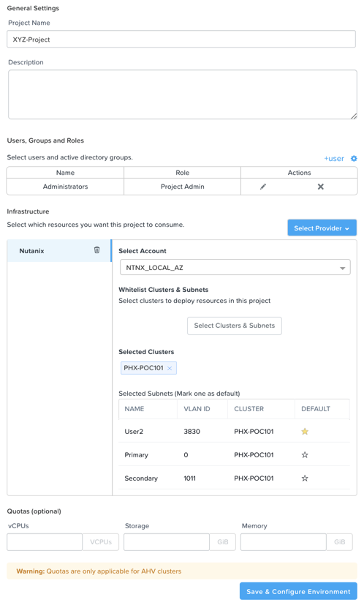Toggle User2 subnet default star

pyautogui.click(x=305, y=432)
